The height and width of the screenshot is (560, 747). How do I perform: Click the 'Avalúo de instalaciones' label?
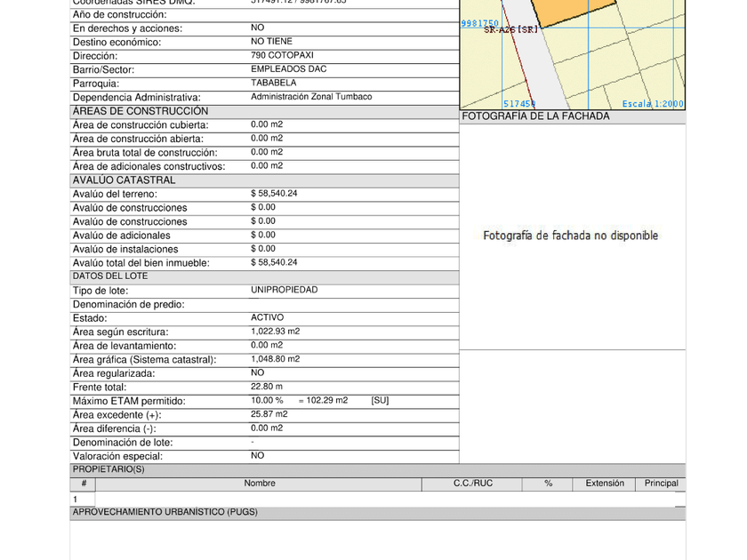coord(125,249)
